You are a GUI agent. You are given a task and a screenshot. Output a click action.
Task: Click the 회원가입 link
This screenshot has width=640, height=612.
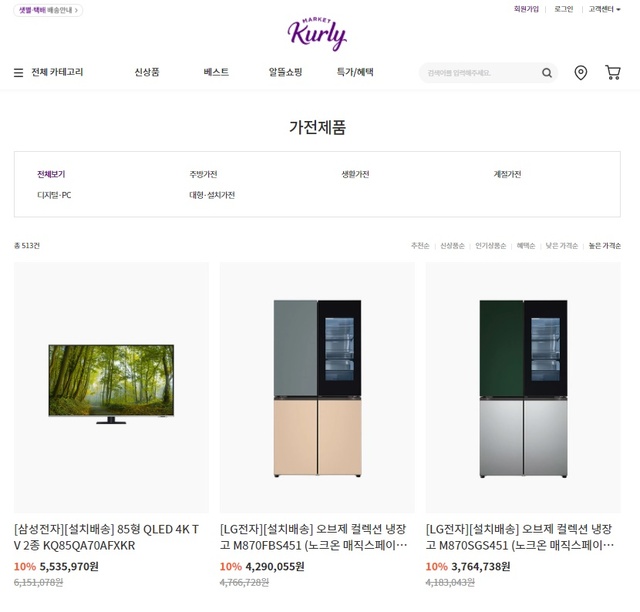tap(526, 9)
